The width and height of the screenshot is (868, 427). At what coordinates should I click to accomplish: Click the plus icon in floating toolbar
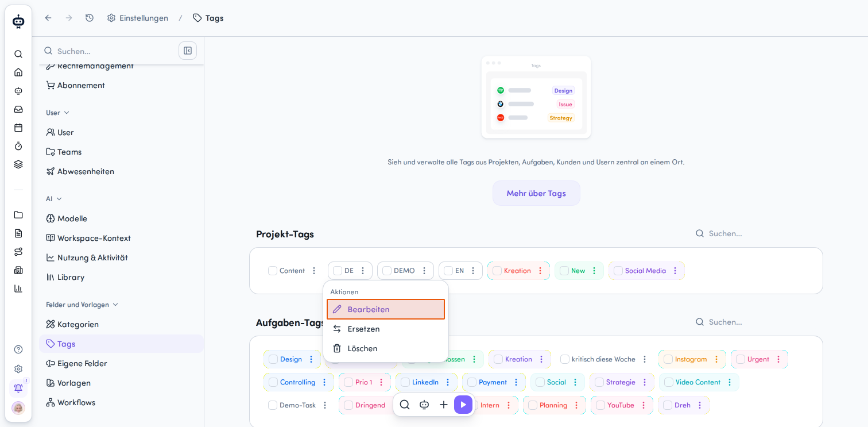[444, 405]
